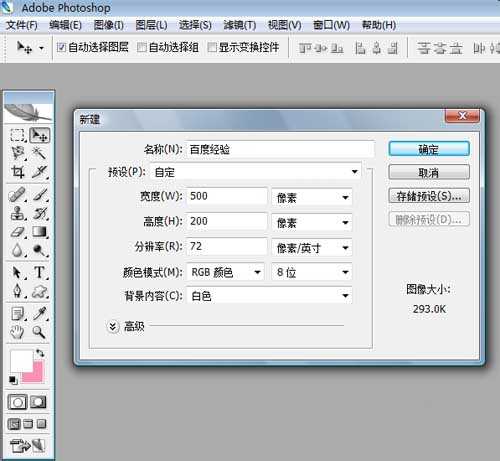Select the Slice tool
The width and height of the screenshot is (500, 461).
[39, 172]
